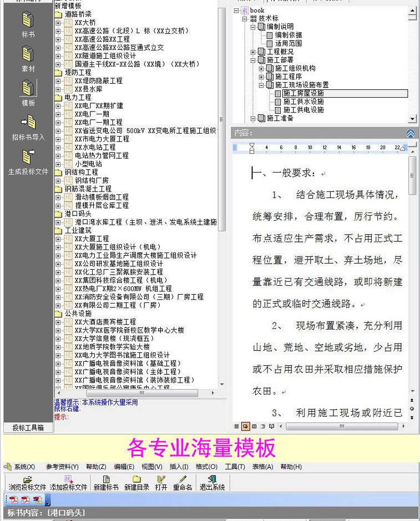Image resolution: width=420 pixels, height=521 pixels.
Task: Select the 港口码头 folder
Action: [78, 214]
